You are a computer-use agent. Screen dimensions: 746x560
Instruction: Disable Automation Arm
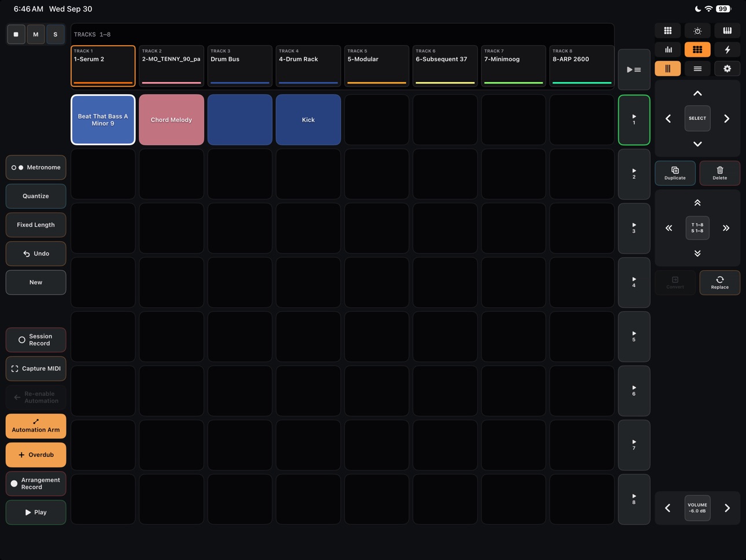point(36,426)
